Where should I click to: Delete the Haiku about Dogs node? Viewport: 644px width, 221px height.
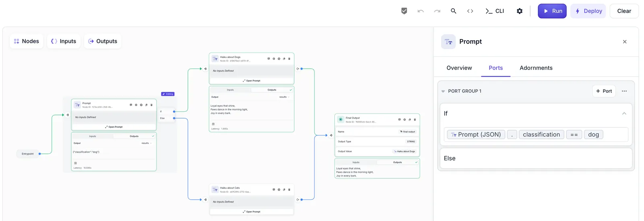tap(289, 59)
